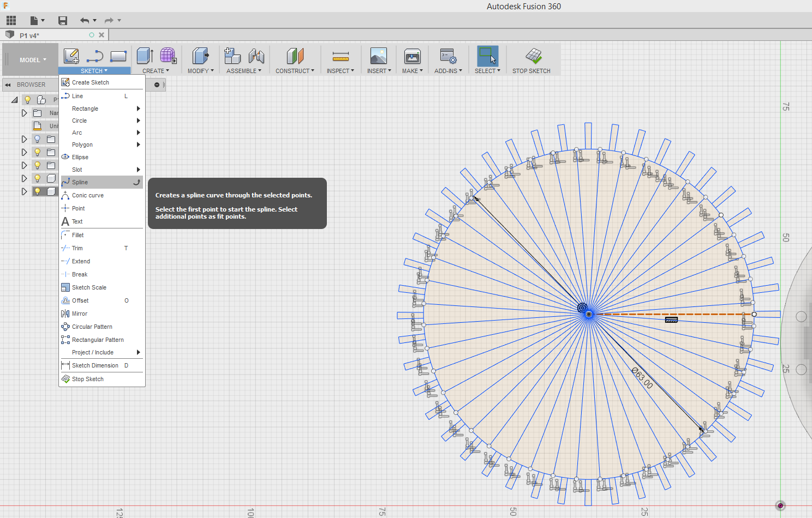
Task: Click the New Component icon
Action: (x=232, y=56)
